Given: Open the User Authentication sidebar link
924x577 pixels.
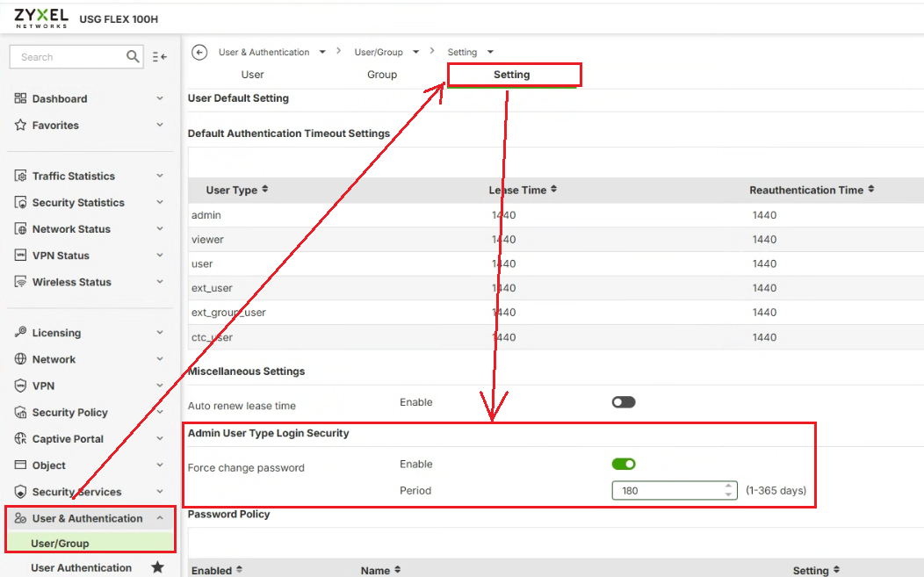Looking at the screenshot, I should [81, 567].
